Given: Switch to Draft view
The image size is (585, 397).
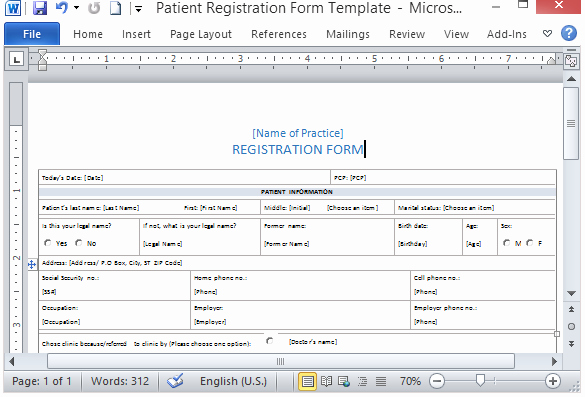Looking at the screenshot, I should (381, 381).
